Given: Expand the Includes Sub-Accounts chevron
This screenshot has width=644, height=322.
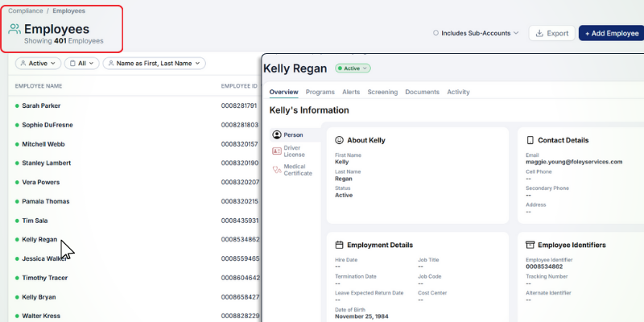Looking at the screenshot, I should pos(516,33).
